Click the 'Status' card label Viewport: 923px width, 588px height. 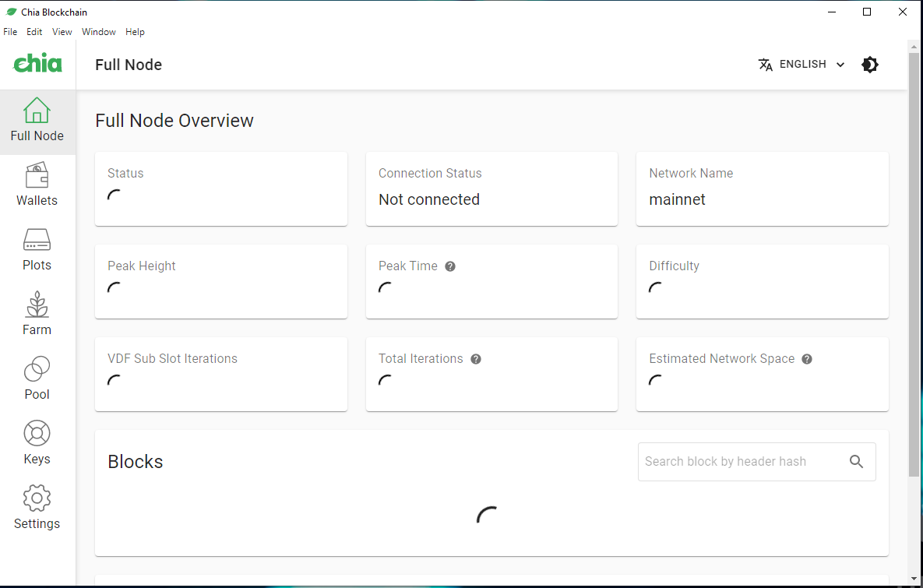click(x=125, y=174)
